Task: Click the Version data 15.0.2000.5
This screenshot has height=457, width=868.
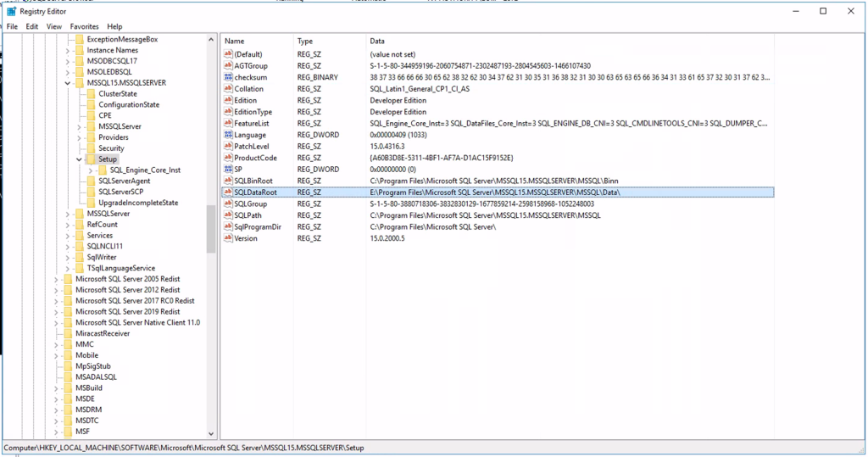Action: (x=387, y=238)
